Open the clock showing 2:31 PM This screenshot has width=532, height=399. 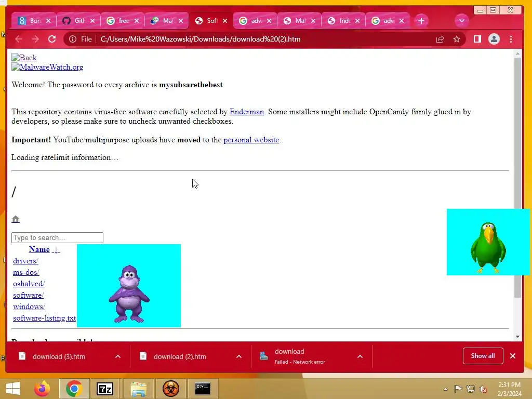509,389
